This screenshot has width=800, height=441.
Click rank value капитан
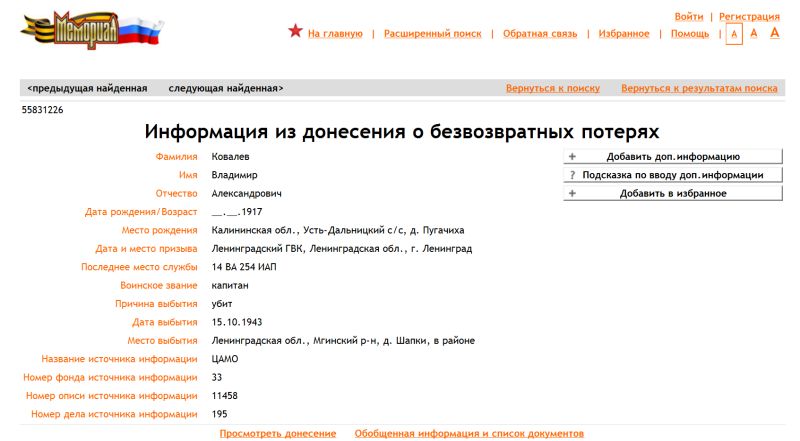click(230, 285)
